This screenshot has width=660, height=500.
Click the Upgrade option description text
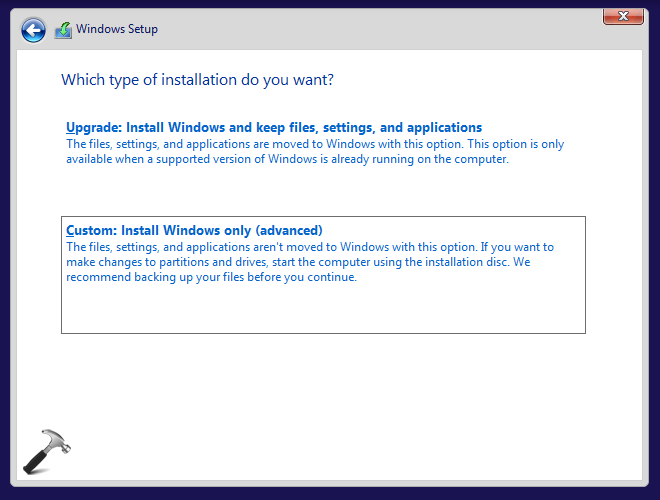(315, 152)
